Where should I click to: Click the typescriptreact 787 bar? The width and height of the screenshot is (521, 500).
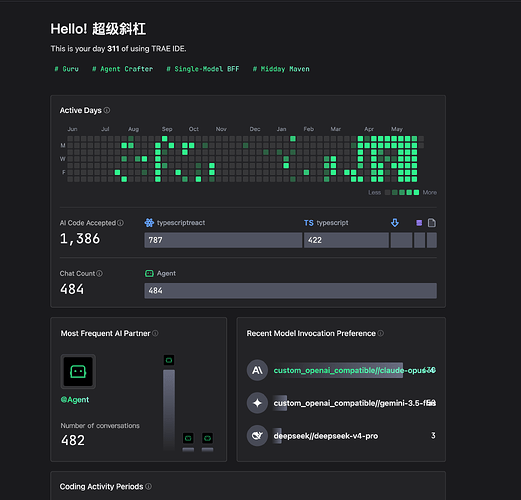tap(223, 240)
